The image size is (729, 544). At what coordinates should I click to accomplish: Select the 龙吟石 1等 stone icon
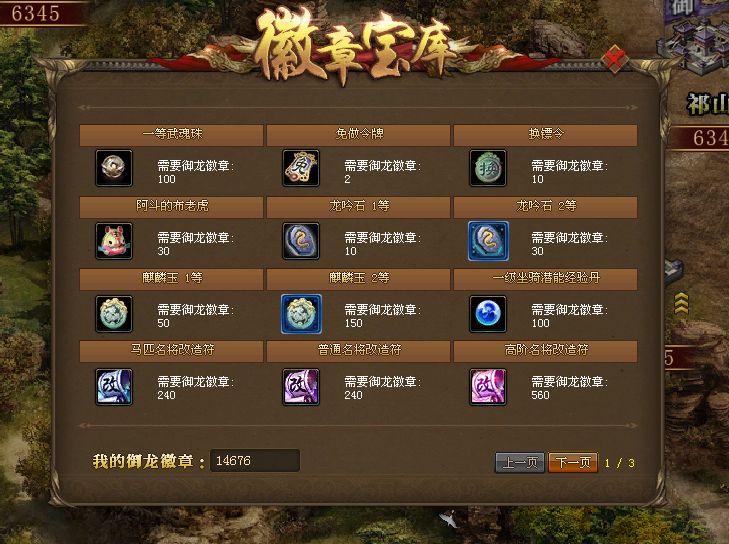pos(301,241)
